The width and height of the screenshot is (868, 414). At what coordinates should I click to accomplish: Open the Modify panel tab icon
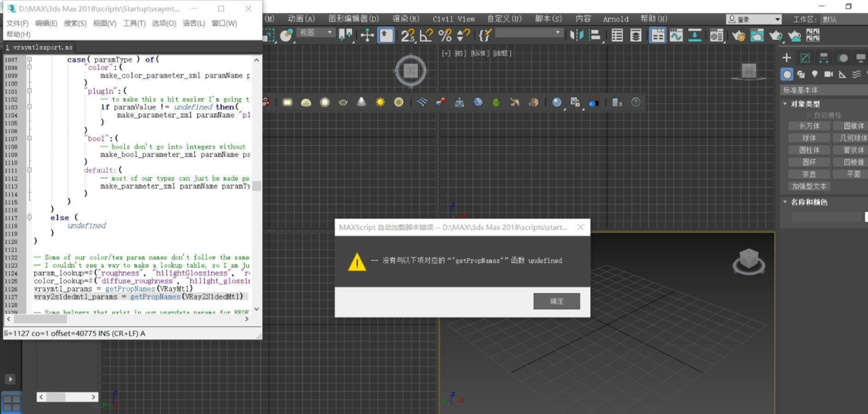coord(805,58)
